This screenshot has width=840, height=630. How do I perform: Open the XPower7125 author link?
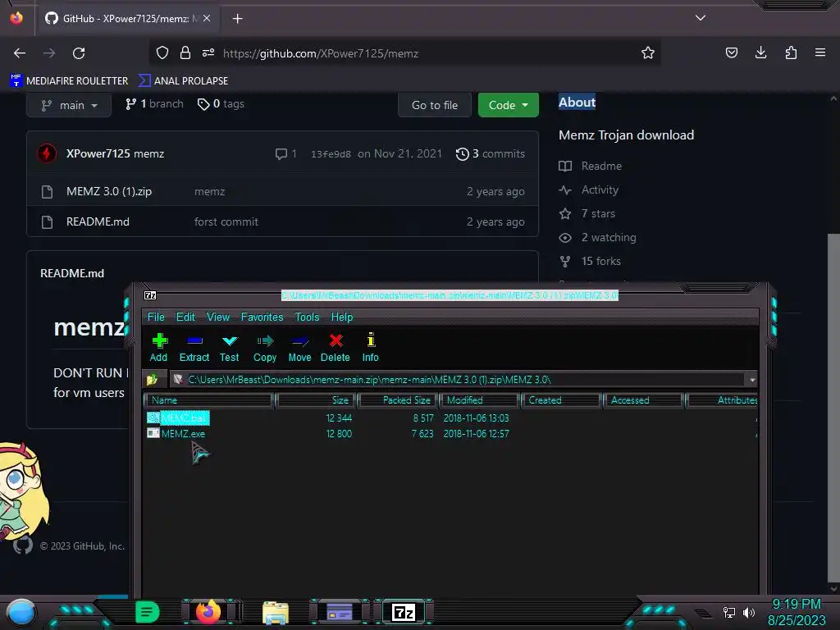tap(98, 153)
